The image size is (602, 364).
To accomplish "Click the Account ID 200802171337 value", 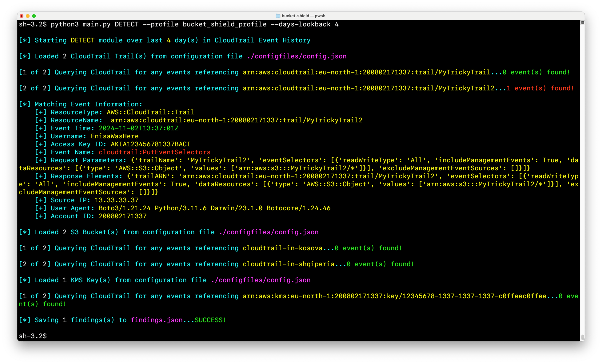I will click(x=122, y=216).
